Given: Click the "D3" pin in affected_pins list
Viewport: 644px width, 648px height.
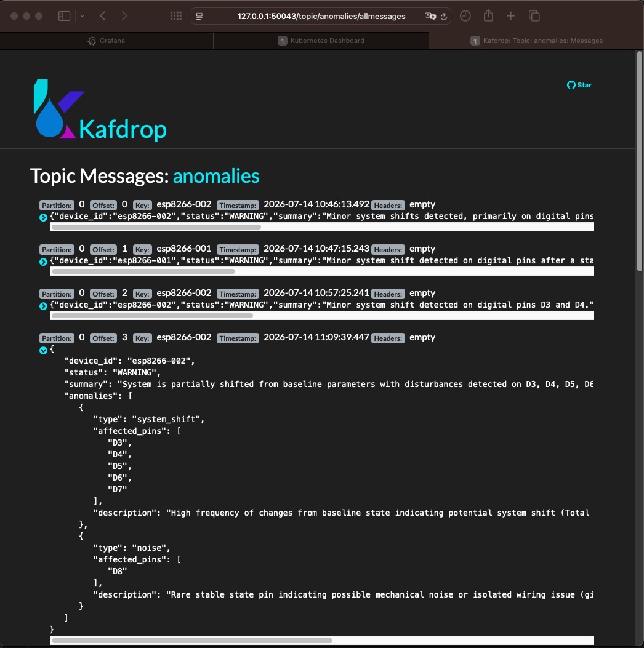Looking at the screenshot, I should 119,442.
